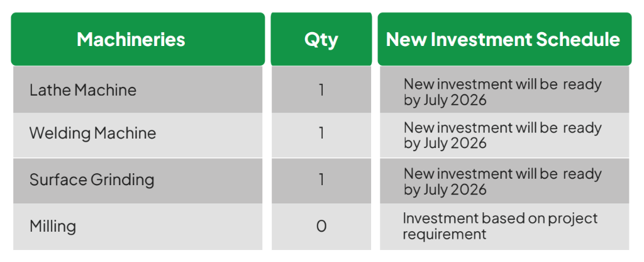Select the Qty column header
This screenshot has width=644, height=262.
point(321,39)
